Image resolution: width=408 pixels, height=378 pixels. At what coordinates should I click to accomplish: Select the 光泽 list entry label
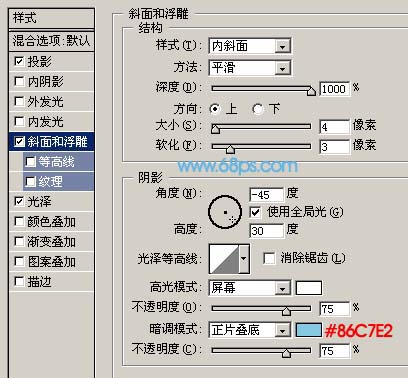39,202
